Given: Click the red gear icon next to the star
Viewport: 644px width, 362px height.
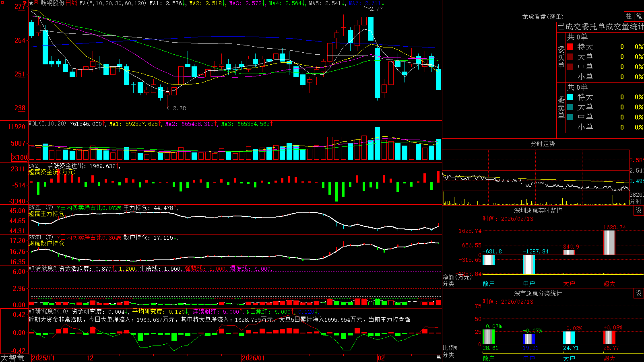Looking at the screenshot, I should [36, 2].
